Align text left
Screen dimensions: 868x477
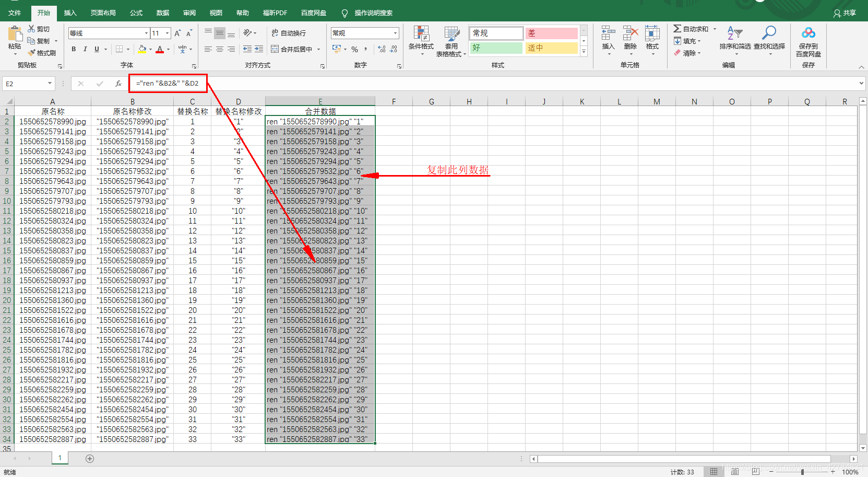click(x=208, y=49)
